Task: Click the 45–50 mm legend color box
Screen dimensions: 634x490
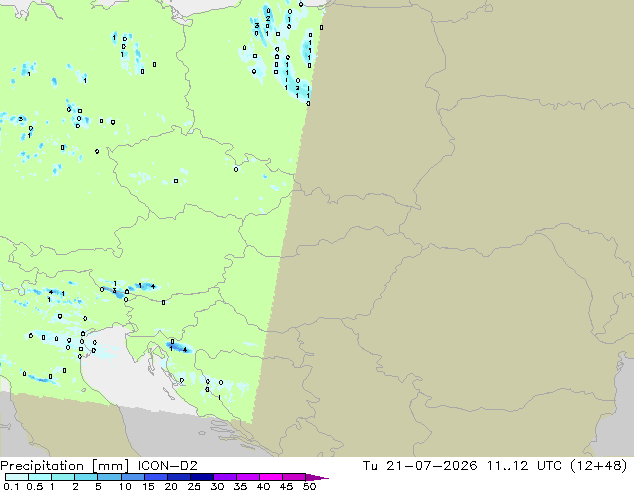Action: pos(293,477)
